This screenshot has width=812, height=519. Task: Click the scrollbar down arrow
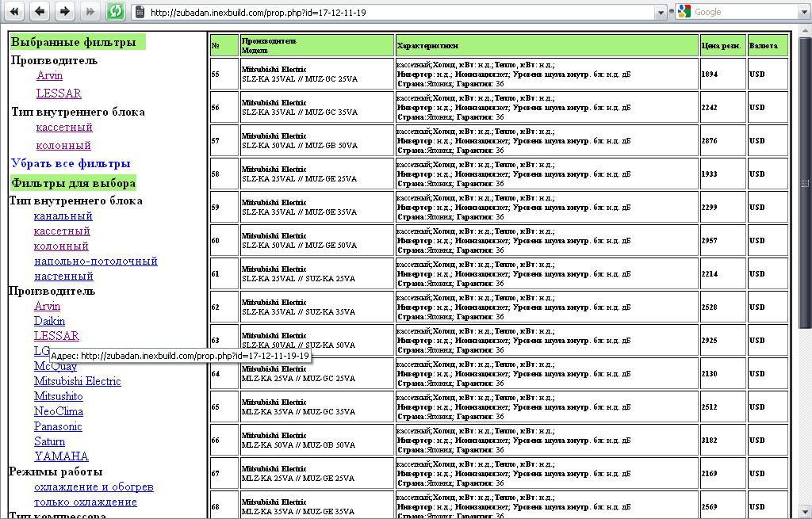(x=805, y=513)
